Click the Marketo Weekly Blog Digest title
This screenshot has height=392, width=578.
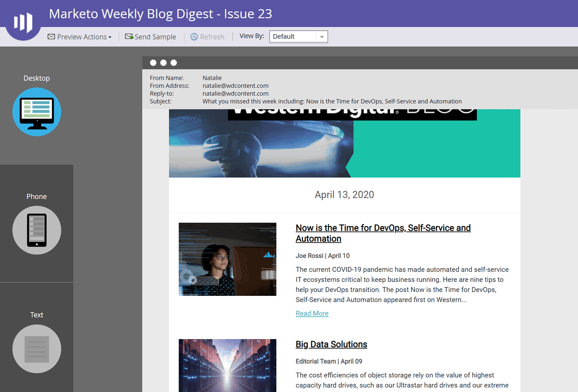point(161,14)
